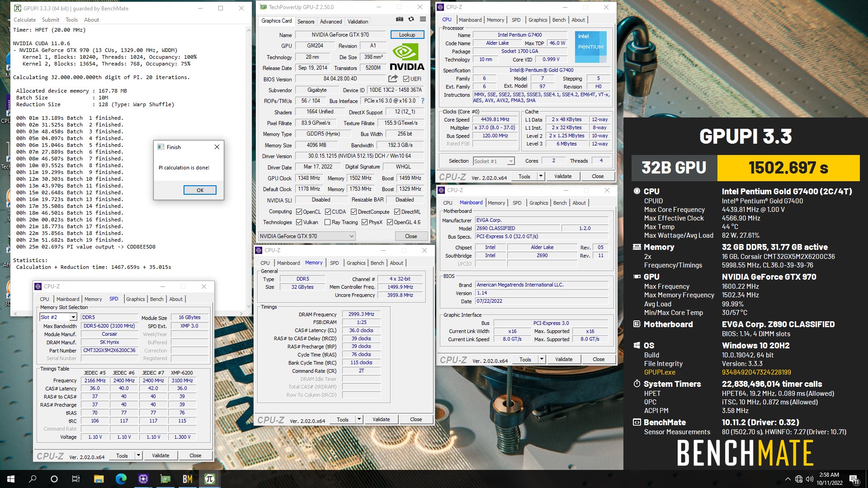The width and height of the screenshot is (868, 488).
Task: Toggle the PhysX checkbox
Action: (364, 222)
